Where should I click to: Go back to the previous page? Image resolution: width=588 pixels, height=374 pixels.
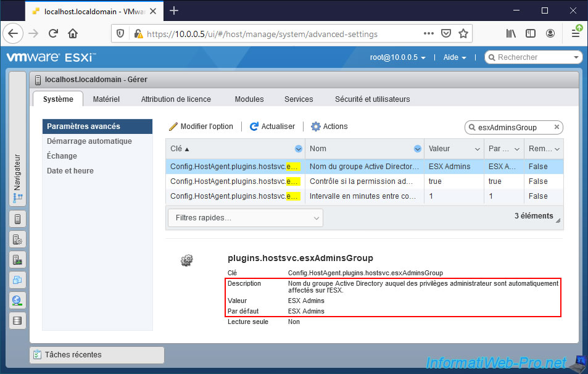coord(13,34)
